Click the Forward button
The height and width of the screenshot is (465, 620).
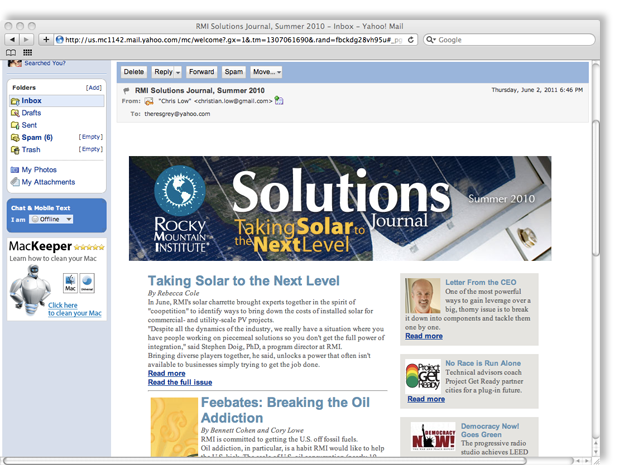point(201,72)
